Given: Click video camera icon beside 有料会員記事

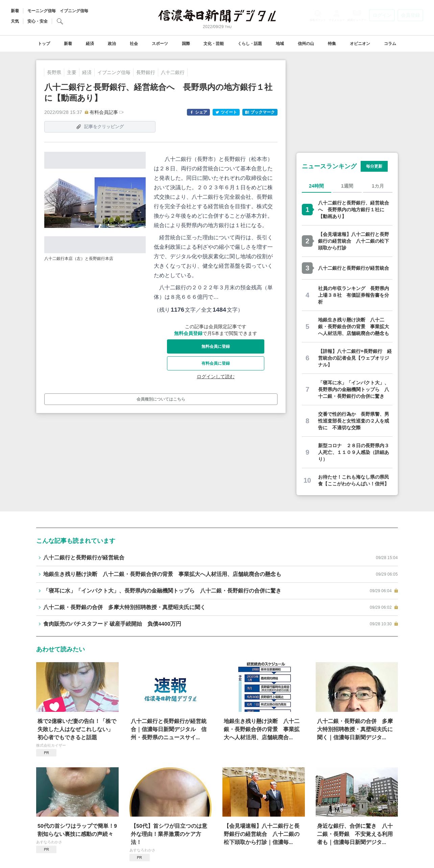Looking at the screenshot, I should (122, 112).
